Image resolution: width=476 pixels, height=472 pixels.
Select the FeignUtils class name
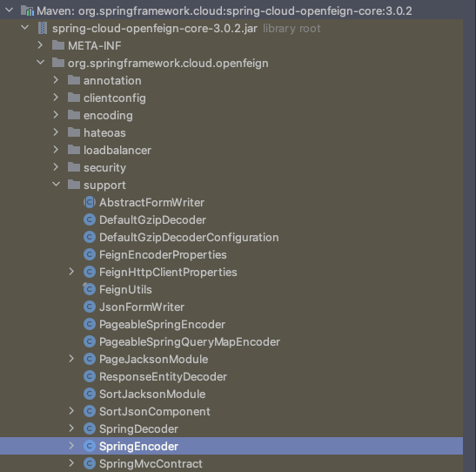[125, 290]
